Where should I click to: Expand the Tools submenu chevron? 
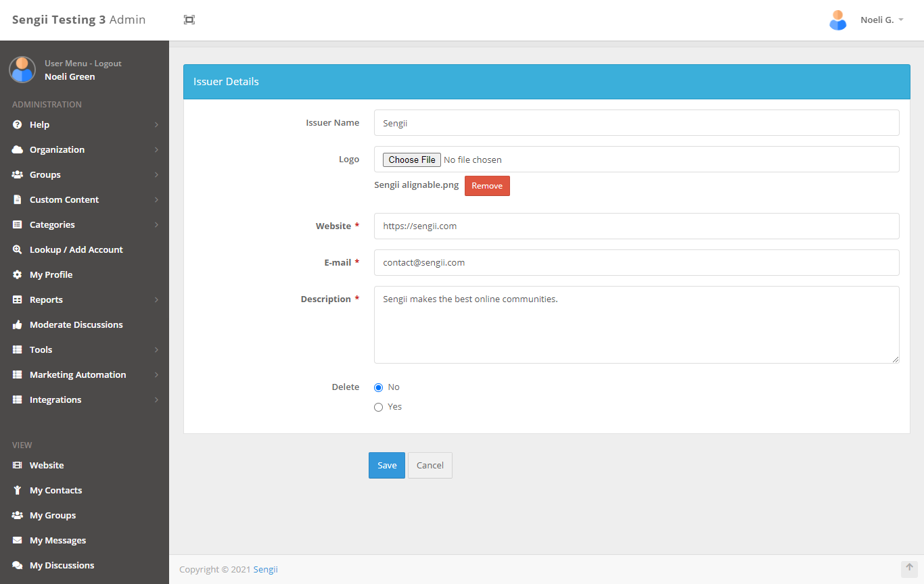(156, 349)
